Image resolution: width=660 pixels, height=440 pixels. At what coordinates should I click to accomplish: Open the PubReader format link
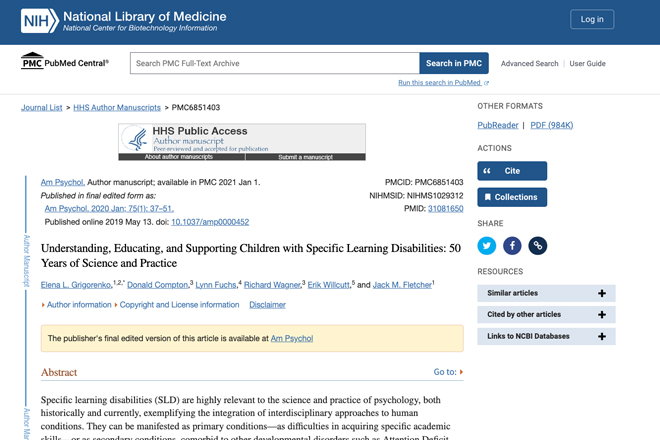(498, 125)
